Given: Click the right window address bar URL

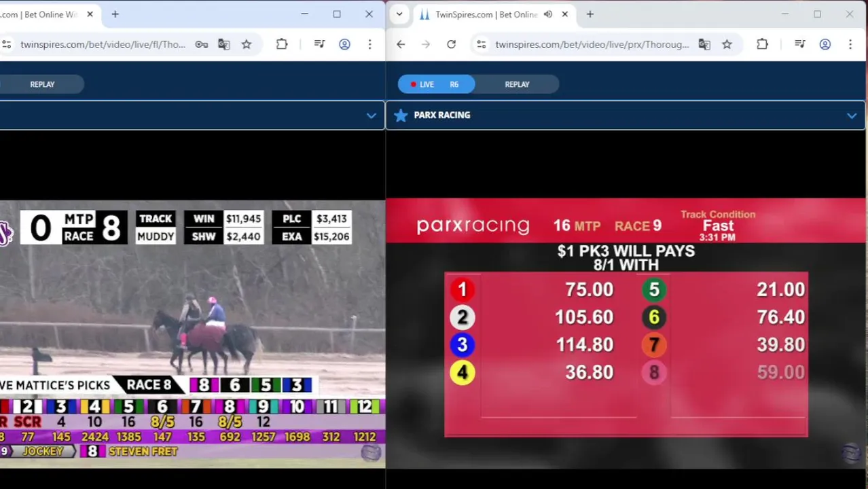Looking at the screenshot, I should click(x=592, y=44).
